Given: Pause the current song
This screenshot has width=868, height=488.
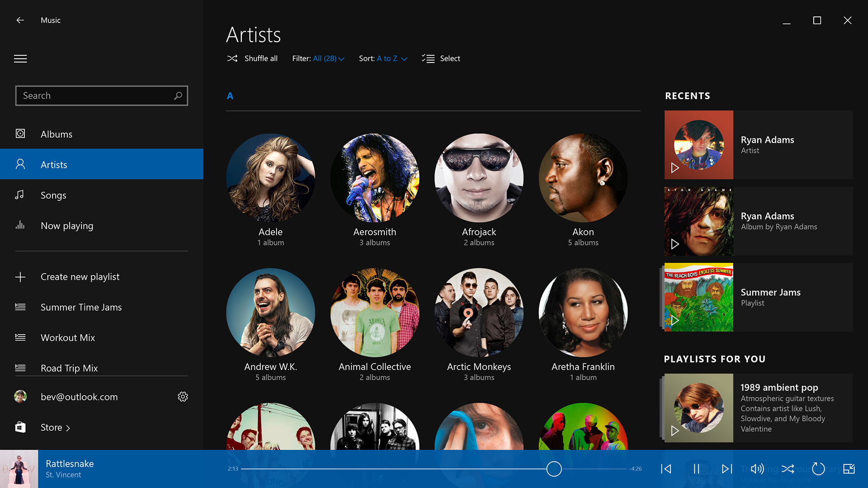Looking at the screenshot, I should [x=696, y=469].
